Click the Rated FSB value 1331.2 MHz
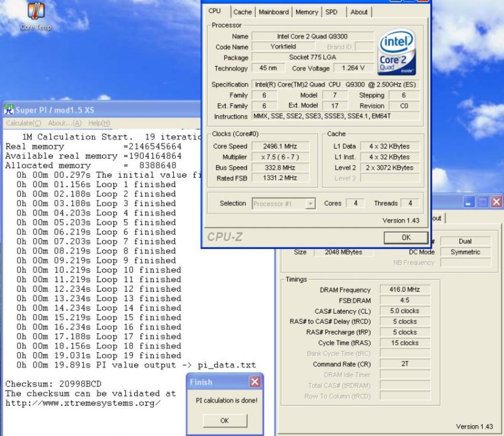504x436 pixels. tap(280, 178)
